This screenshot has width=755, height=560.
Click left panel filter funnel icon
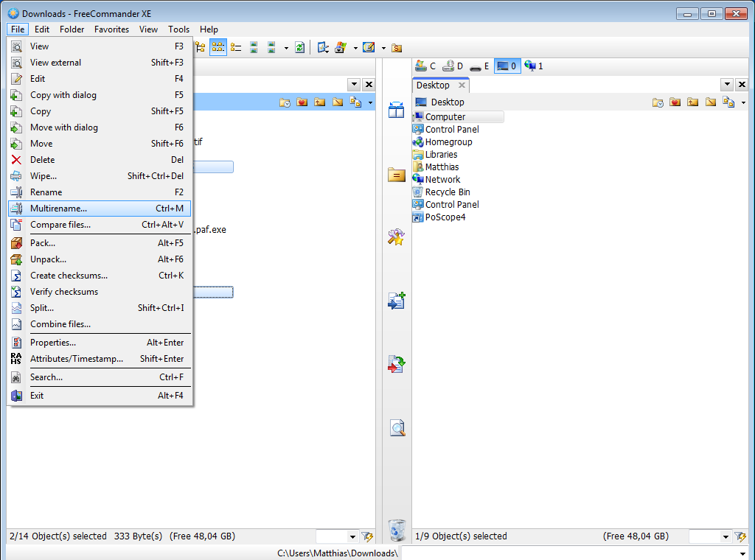tap(367, 536)
